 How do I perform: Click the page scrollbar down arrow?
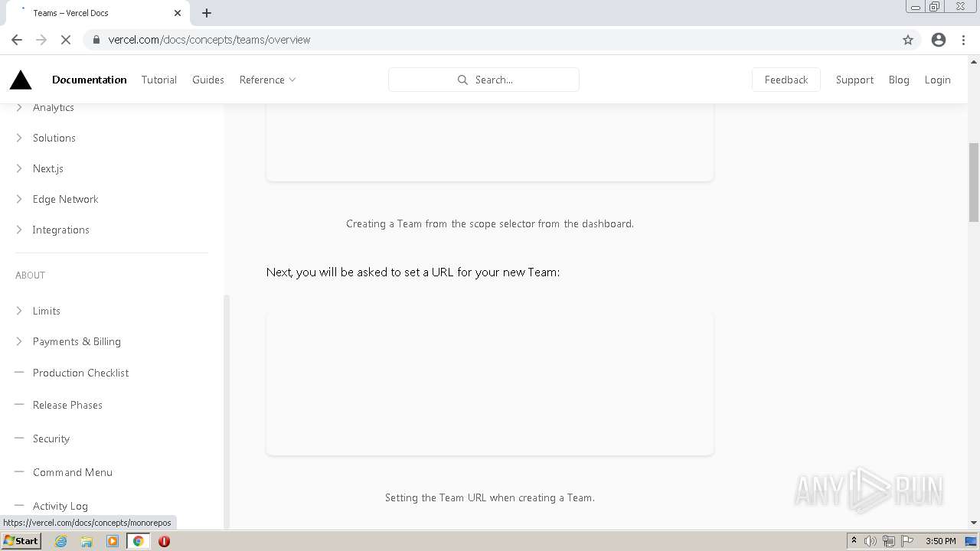[x=974, y=523]
